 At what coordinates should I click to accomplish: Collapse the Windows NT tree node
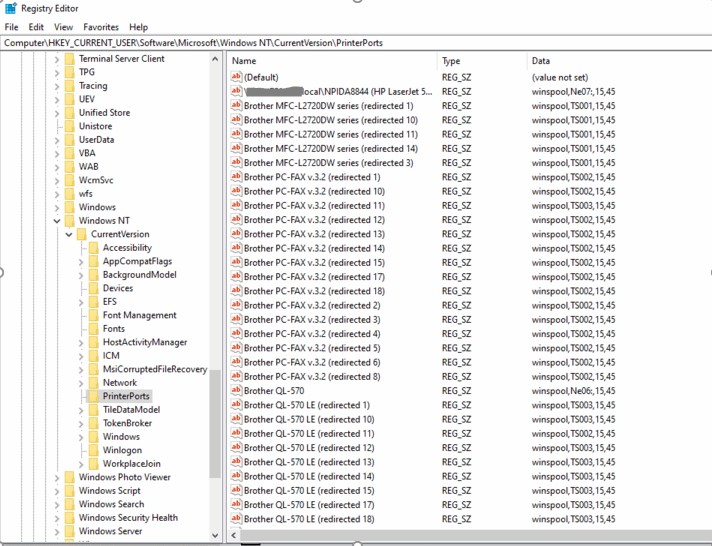(57, 221)
